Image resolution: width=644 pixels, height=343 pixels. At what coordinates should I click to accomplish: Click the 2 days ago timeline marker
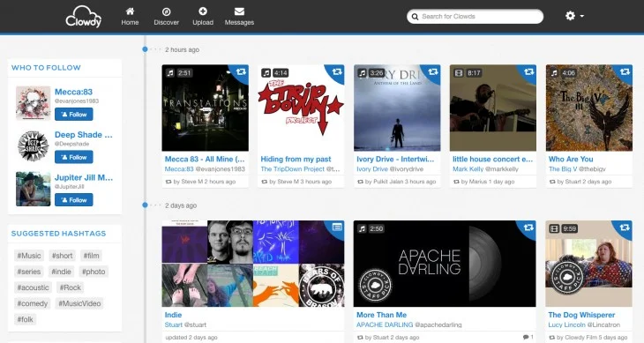[145, 205]
